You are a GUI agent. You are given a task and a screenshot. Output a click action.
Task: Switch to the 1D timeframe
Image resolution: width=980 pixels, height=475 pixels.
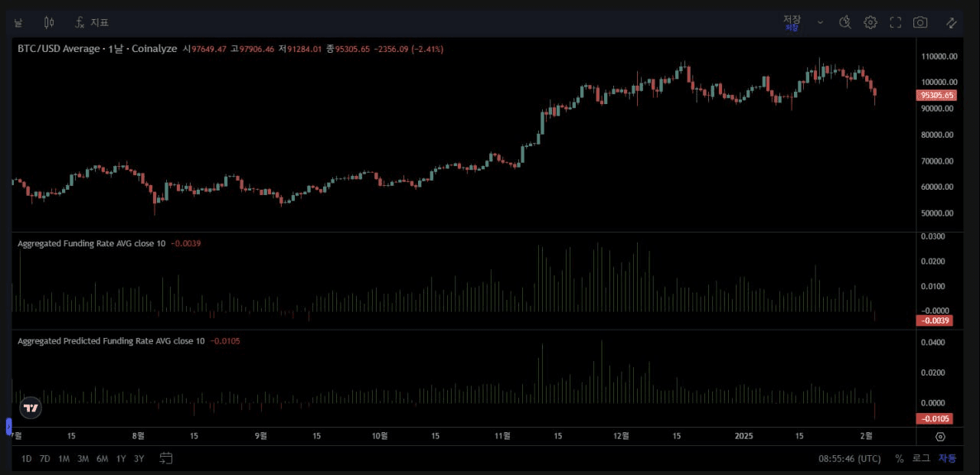[26, 458]
